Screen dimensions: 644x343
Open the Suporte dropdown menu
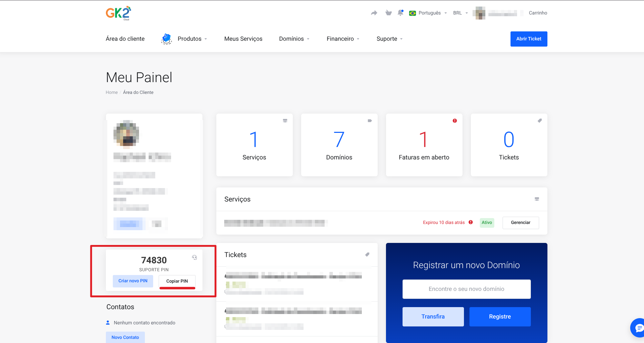coord(389,39)
